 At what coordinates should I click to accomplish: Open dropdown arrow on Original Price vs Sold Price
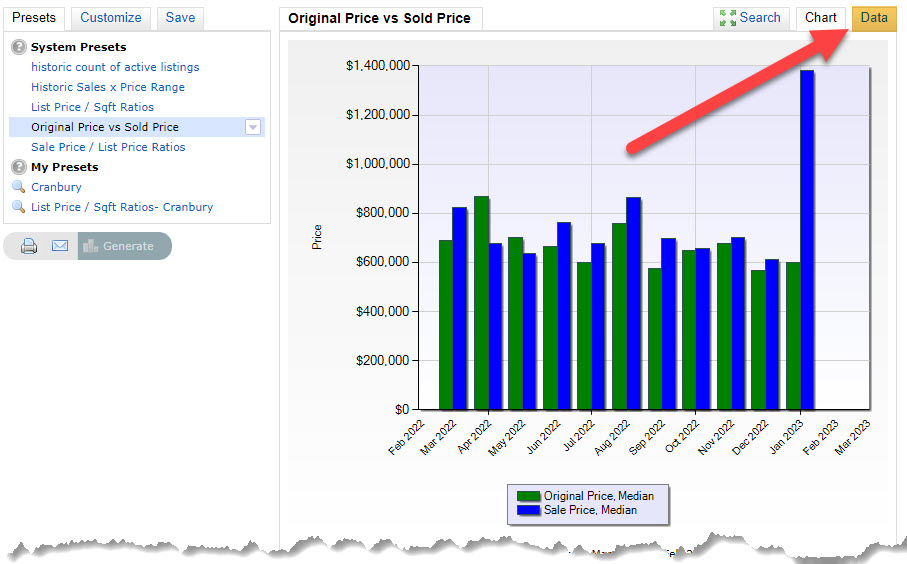253,127
